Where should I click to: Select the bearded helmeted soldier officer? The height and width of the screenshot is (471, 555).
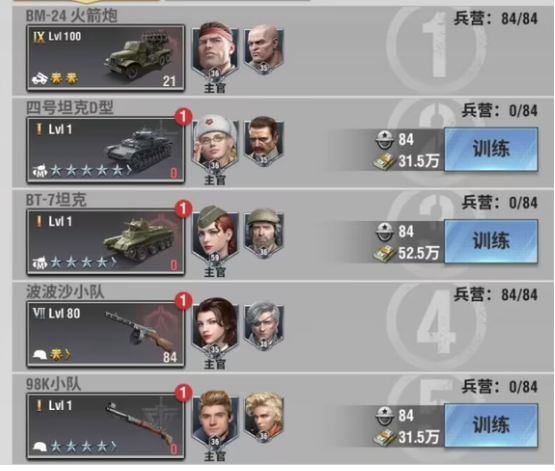[264, 232]
